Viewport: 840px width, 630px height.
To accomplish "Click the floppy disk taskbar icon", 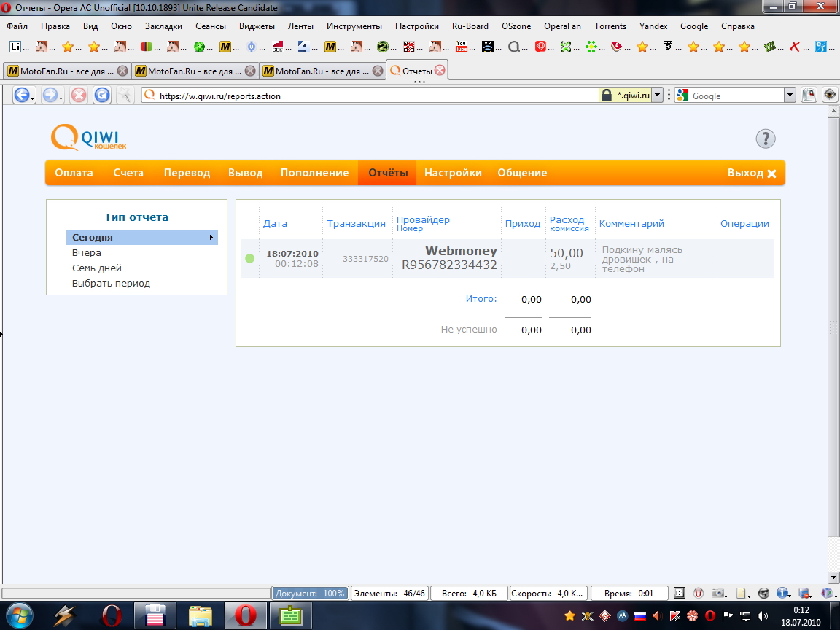I will point(155,615).
